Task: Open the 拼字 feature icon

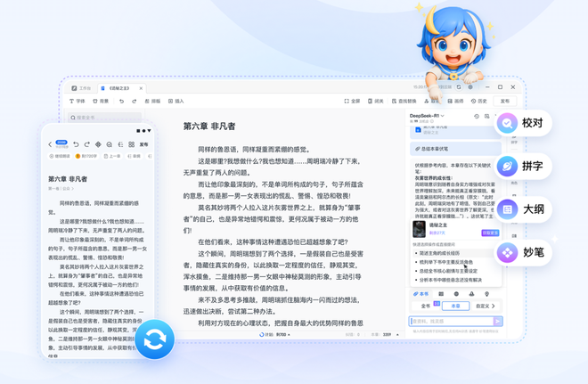Action: pyautogui.click(x=508, y=166)
